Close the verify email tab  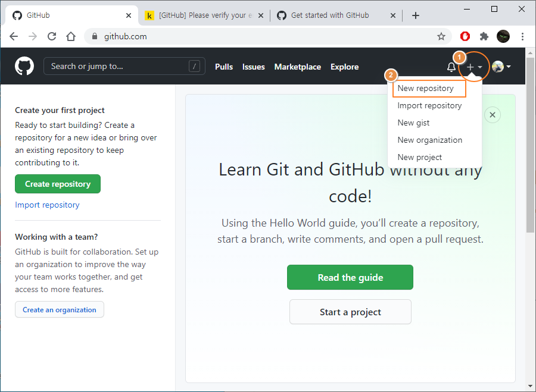coord(261,15)
